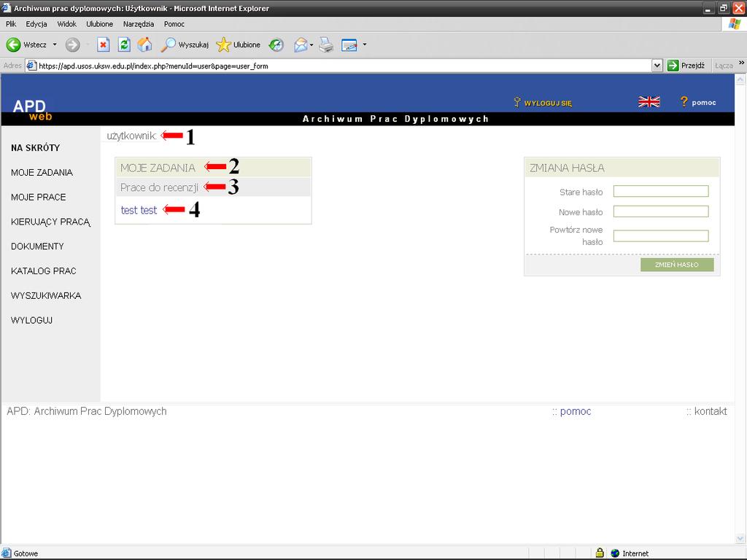Click the Edit page icon in the toolbar
Screen dimensions: 747x560
pyautogui.click(x=349, y=44)
